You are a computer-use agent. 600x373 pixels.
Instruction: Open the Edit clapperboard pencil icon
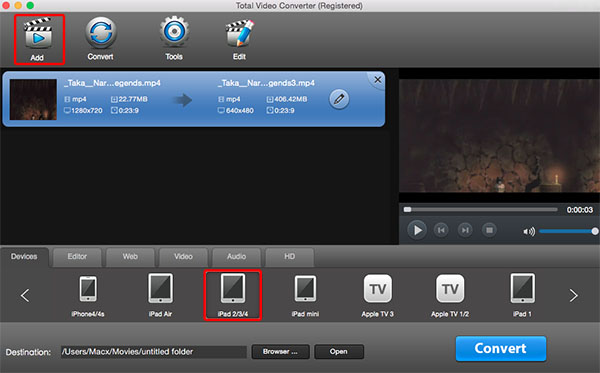click(x=240, y=33)
